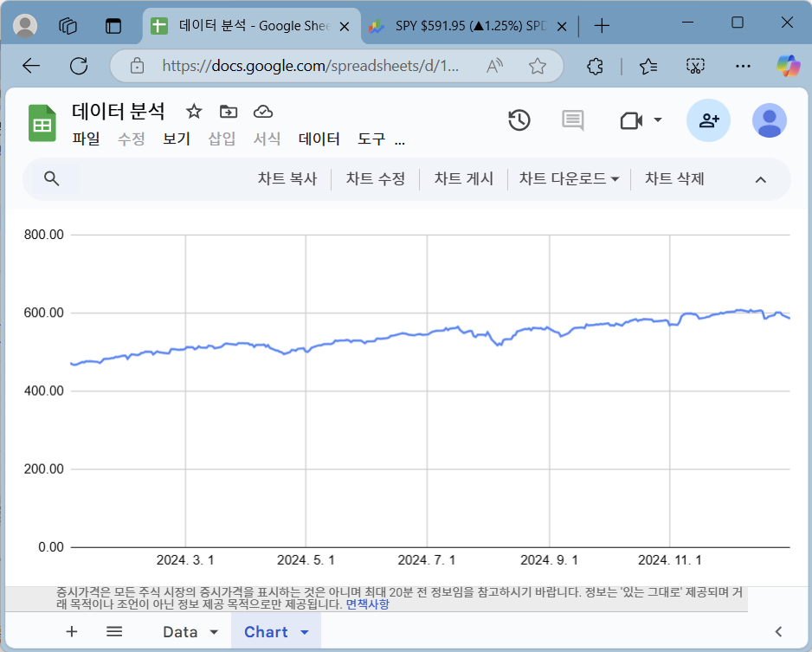Star the 데이터 분석 spreadsheet
Viewport: 812px width, 652px height.
click(x=193, y=111)
